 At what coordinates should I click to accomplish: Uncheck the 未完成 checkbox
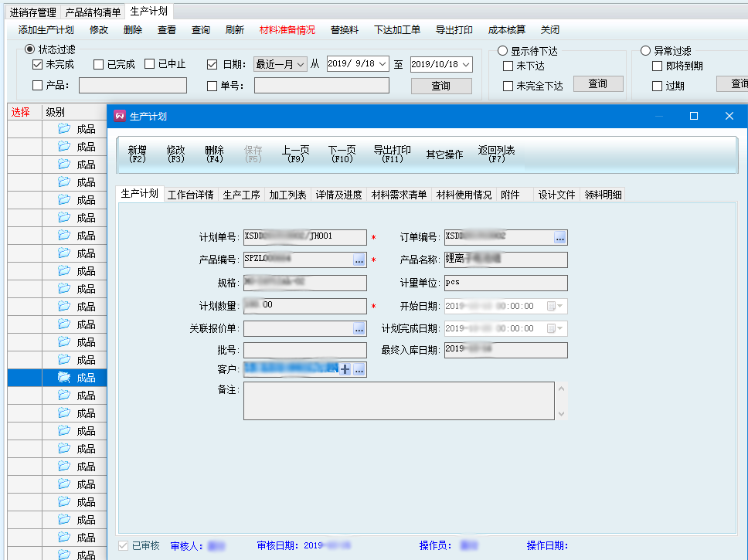pyautogui.click(x=37, y=64)
